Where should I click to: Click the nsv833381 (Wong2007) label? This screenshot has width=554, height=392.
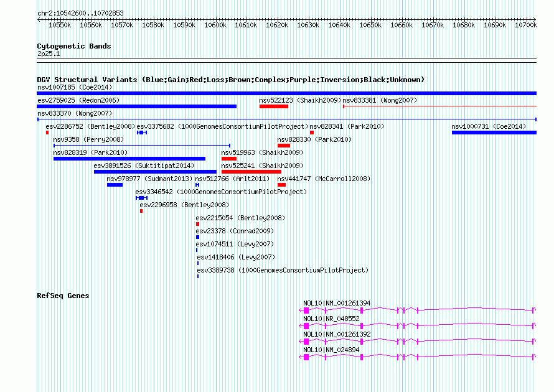click(x=380, y=100)
